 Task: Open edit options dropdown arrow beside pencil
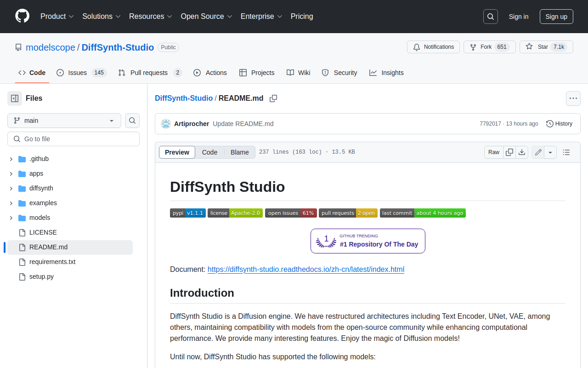[x=550, y=152]
